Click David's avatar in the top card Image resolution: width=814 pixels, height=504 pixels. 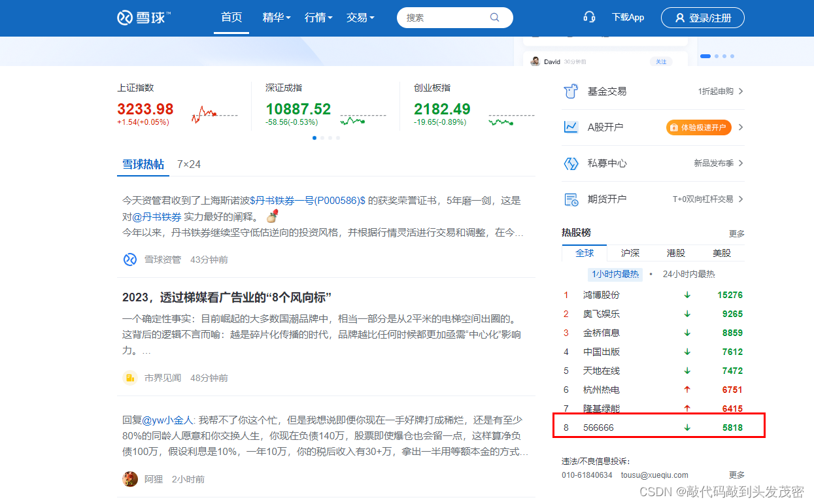[535, 61]
